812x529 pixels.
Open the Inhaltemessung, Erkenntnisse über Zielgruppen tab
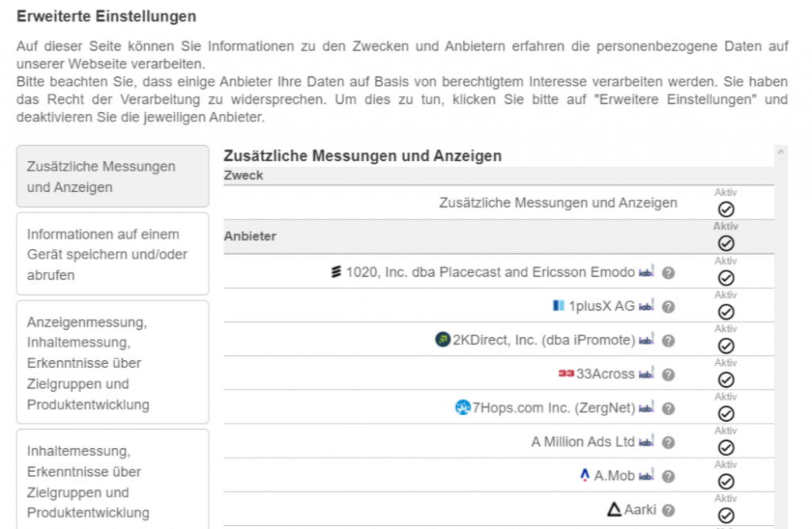[x=113, y=481]
